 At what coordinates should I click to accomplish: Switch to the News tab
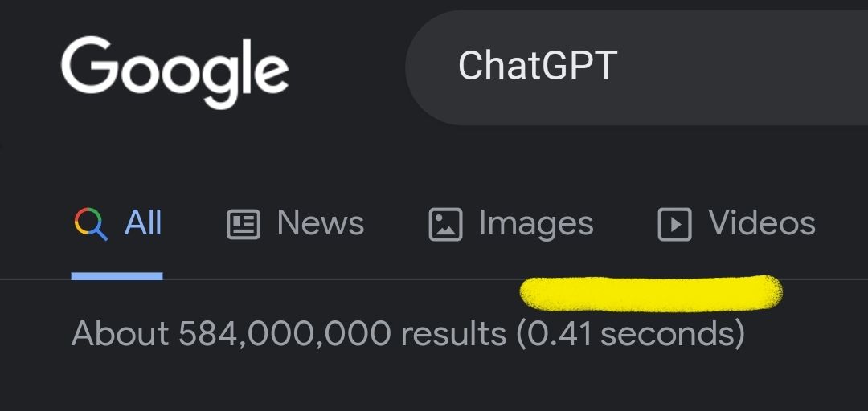click(x=320, y=223)
